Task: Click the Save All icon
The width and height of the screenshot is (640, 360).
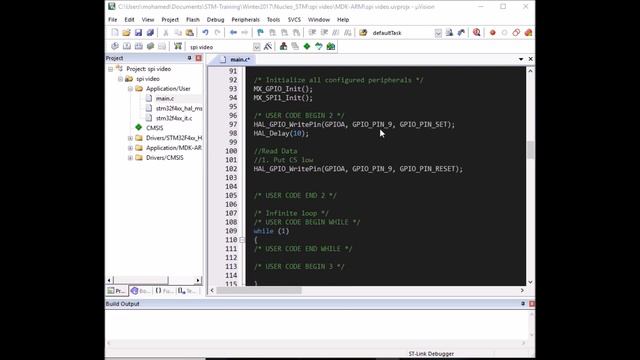Action: 150,33
